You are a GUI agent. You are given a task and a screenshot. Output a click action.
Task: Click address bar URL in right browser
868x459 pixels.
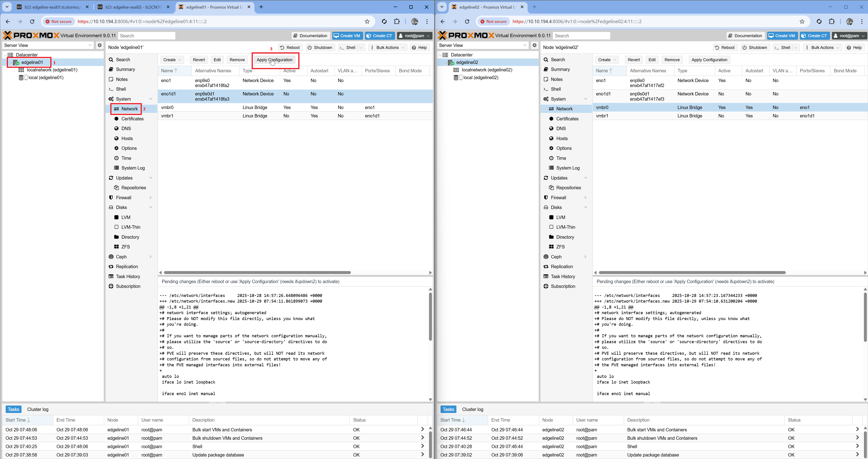(577, 22)
